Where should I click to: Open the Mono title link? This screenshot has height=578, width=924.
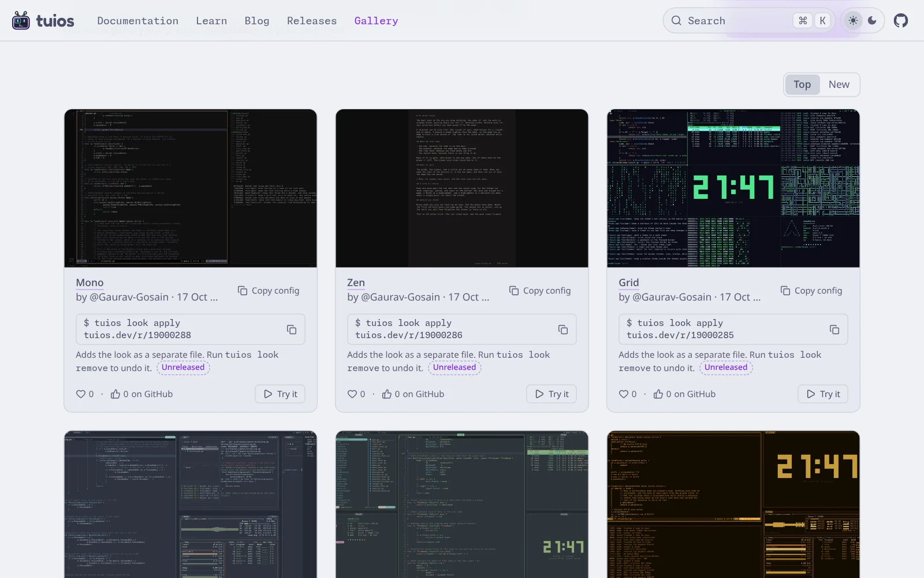coord(90,283)
